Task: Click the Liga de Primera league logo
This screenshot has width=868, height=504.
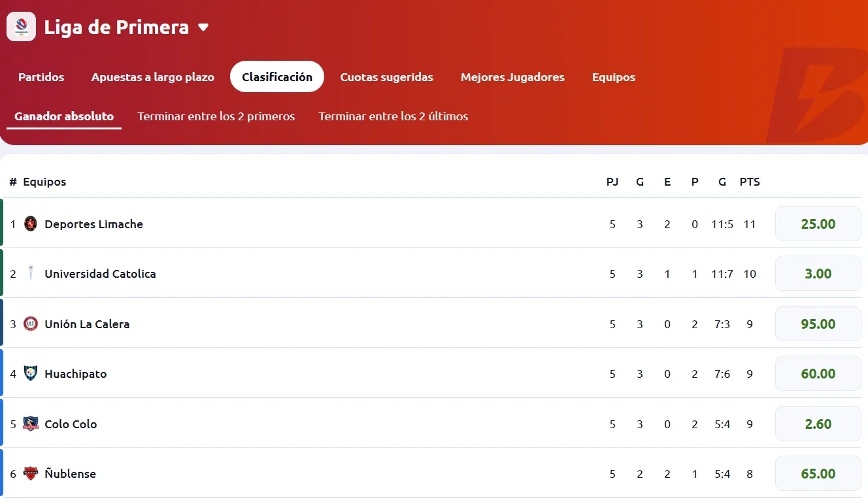Action: click(x=21, y=27)
